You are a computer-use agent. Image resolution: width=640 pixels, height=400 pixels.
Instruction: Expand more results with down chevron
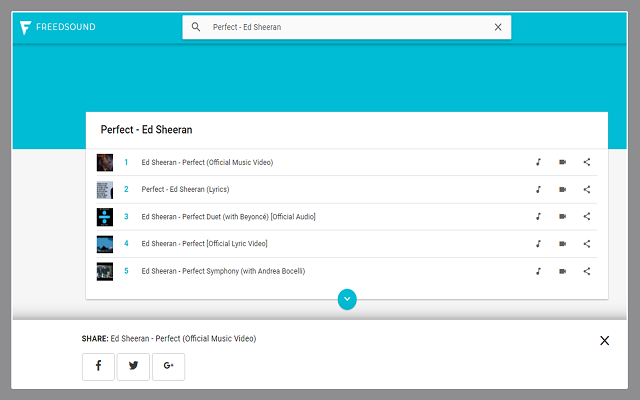(x=347, y=299)
